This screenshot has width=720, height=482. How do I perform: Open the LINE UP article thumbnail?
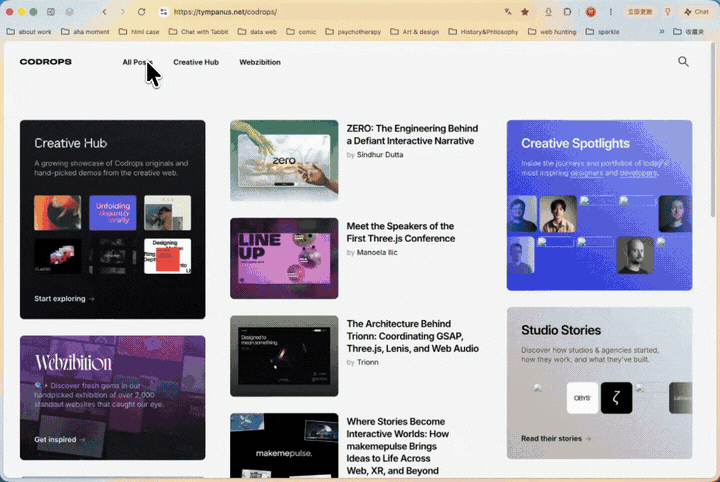284,258
